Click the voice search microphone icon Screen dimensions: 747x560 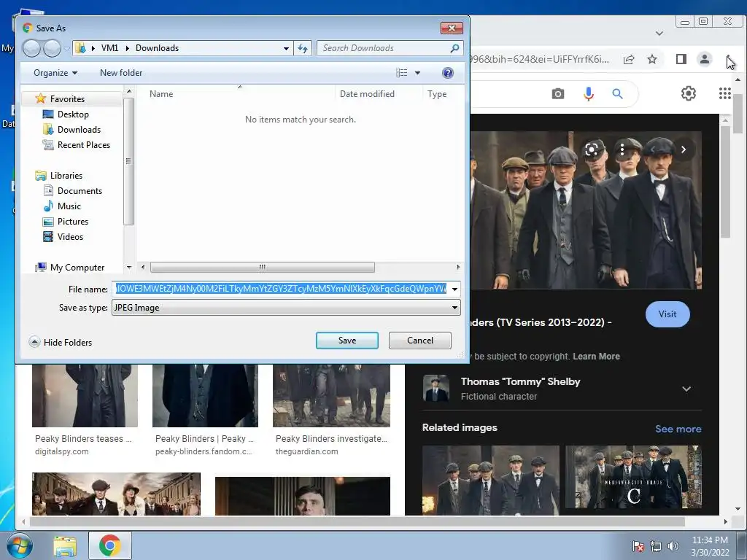pyautogui.click(x=589, y=94)
